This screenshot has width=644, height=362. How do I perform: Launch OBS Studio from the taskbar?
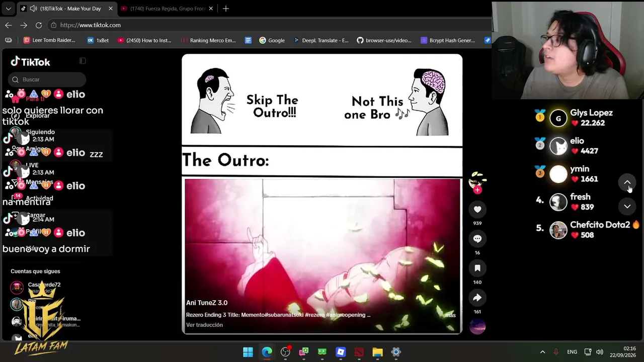pyautogui.click(x=285, y=352)
